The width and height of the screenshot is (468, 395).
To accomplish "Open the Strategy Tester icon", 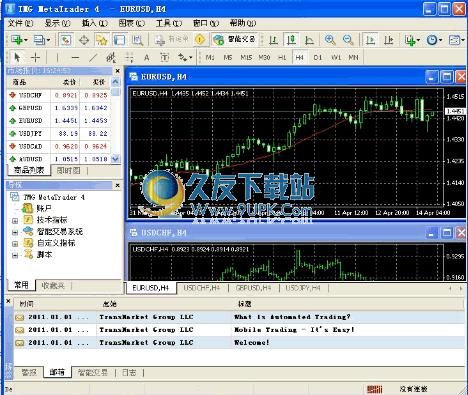I will pyautogui.click(x=137, y=40).
